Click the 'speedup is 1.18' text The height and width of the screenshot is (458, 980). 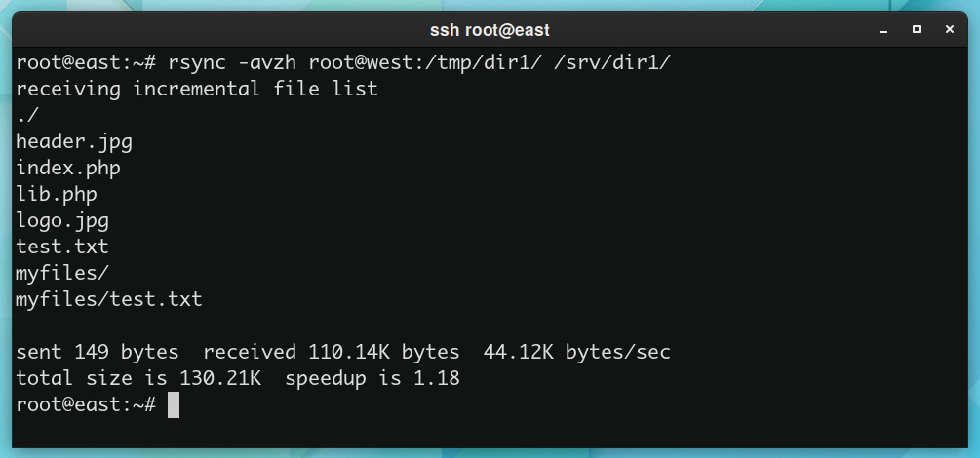(x=372, y=378)
